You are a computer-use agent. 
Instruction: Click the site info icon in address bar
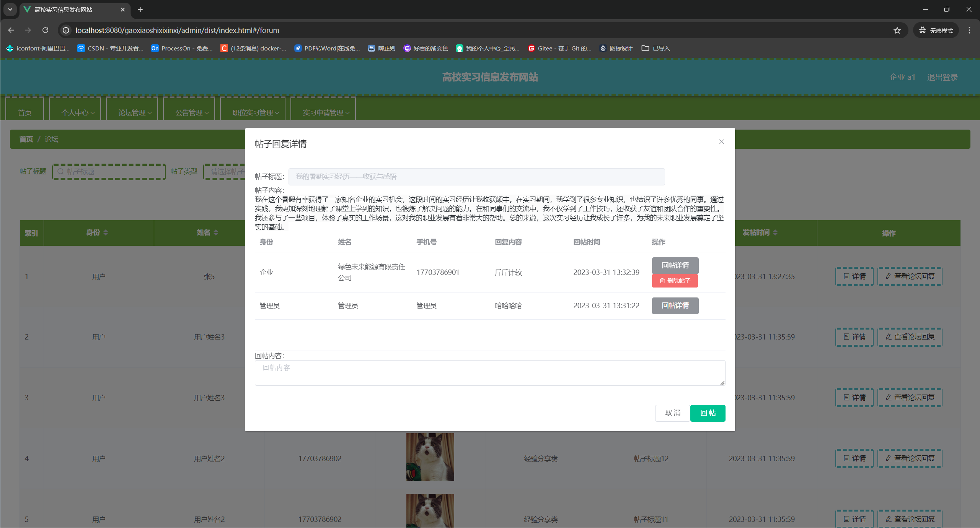pyautogui.click(x=66, y=30)
